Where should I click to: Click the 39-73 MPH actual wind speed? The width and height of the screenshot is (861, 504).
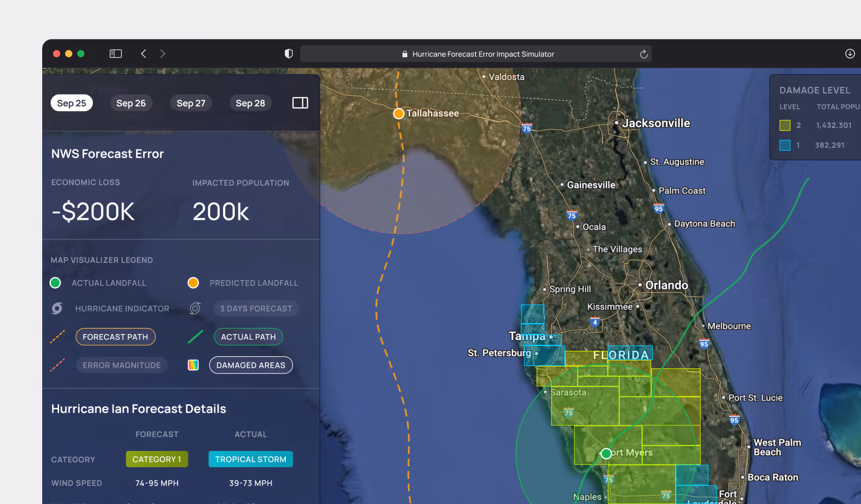[x=251, y=483]
